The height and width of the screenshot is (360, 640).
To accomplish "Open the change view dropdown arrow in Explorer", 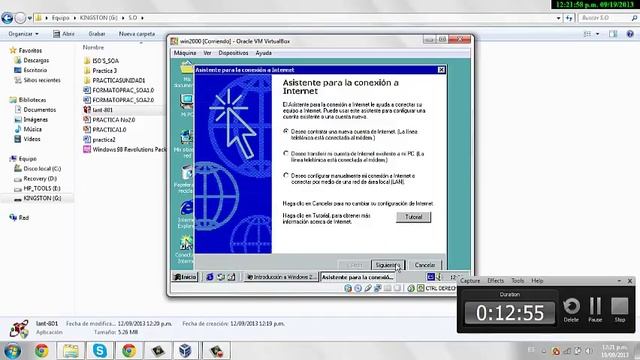I will [x=598, y=34].
